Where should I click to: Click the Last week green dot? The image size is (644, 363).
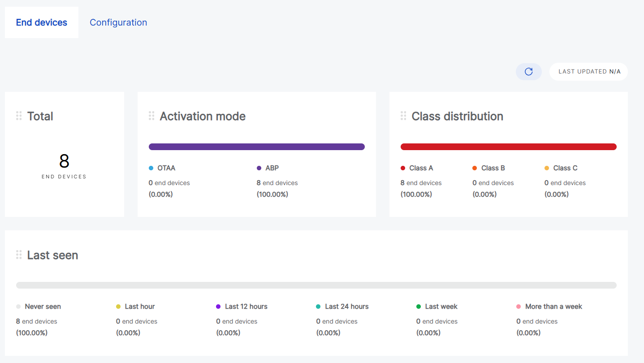coord(419,307)
